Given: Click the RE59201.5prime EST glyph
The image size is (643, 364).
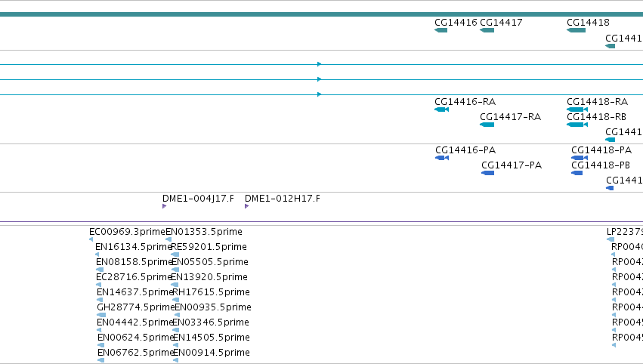Looking at the screenshot, I should tap(175, 254).
